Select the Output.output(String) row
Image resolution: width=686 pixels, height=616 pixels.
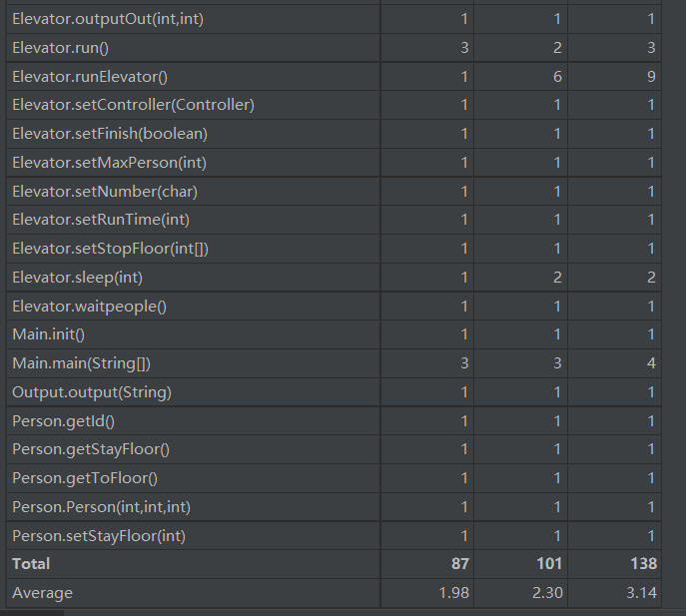click(92, 392)
